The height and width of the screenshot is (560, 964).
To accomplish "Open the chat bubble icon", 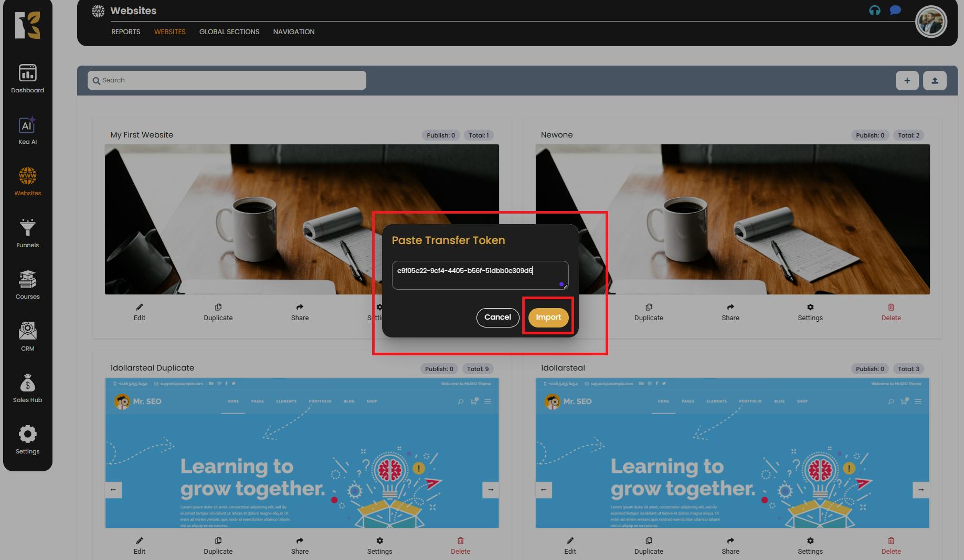I will pos(895,10).
